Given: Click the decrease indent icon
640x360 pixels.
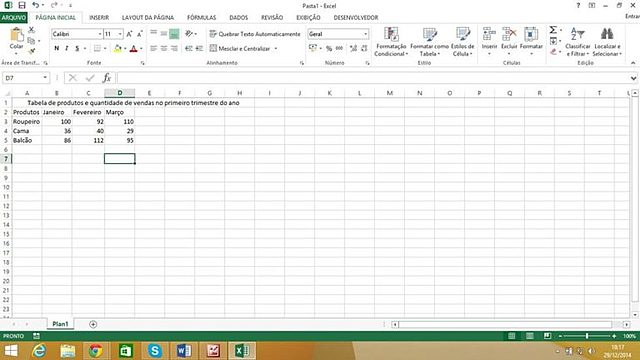Looking at the screenshot, I should 189,49.
